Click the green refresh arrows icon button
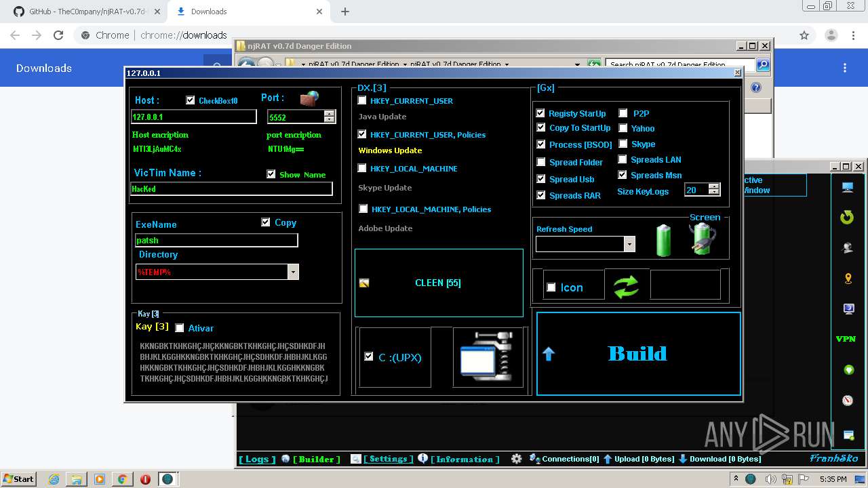This screenshot has height=488, width=868. 627,286
